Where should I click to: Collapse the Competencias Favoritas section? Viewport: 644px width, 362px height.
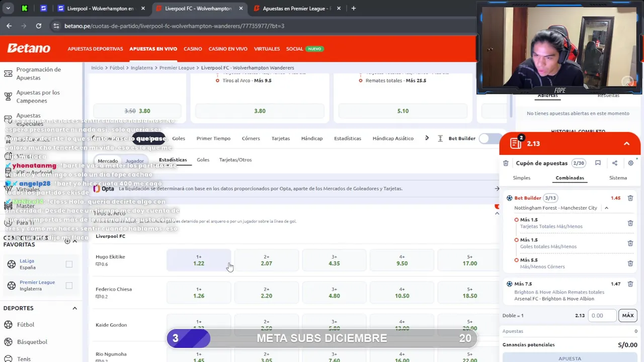(x=74, y=241)
